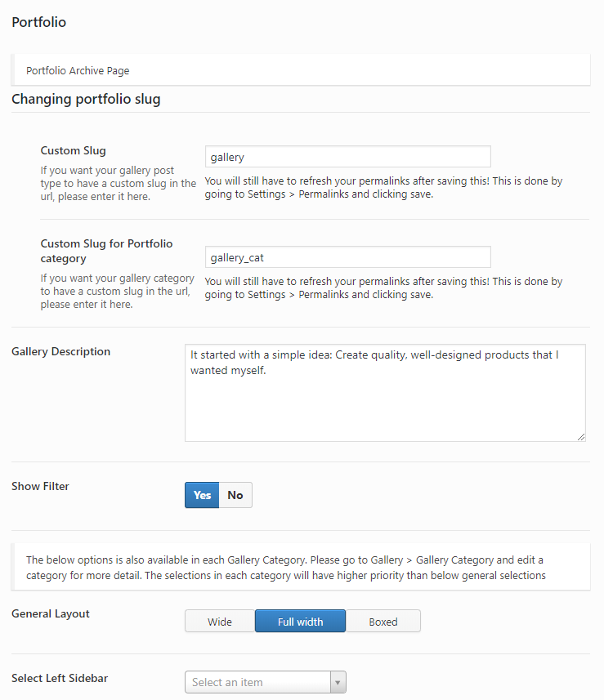Click the Select Left Sidebar label

[x=60, y=678]
